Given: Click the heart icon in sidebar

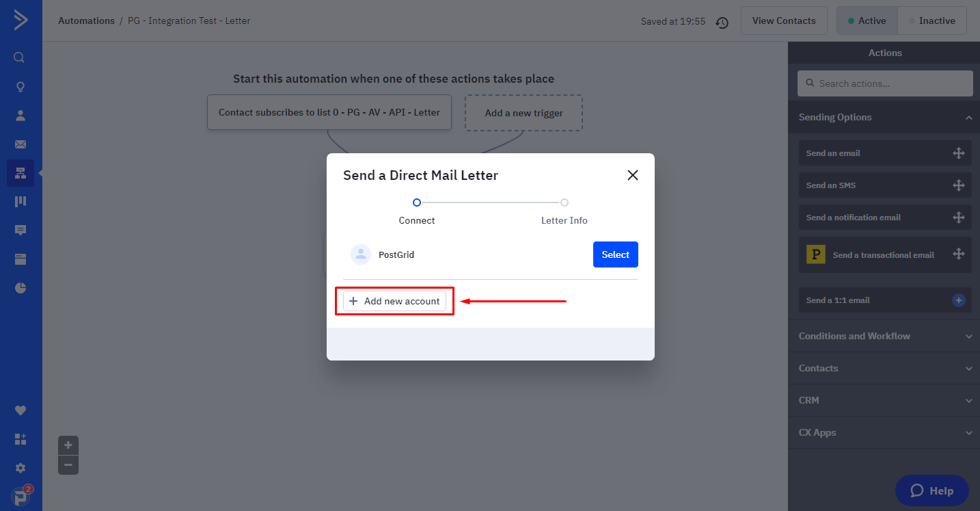Looking at the screenshot, I should tap(20, 410).
